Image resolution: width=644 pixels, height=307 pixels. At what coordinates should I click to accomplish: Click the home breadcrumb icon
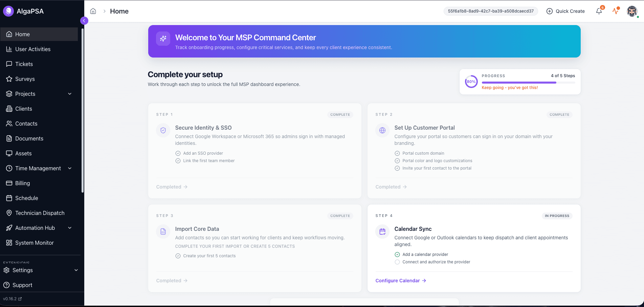pos(93,11)
